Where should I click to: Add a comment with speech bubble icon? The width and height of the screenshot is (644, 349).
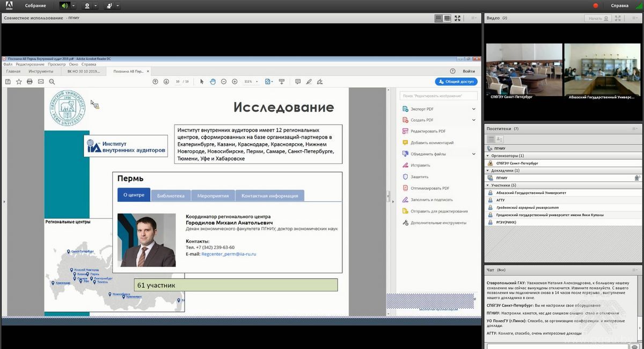tap(298, 82)
